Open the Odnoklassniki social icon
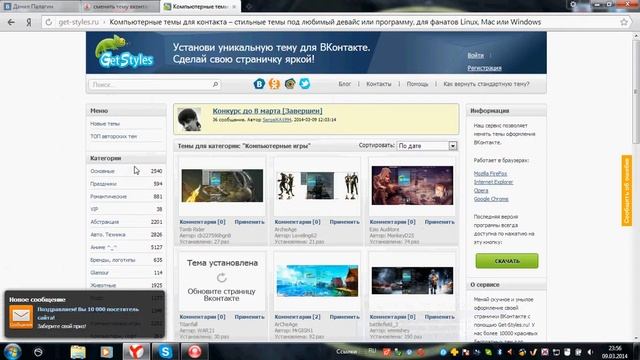 274,84
